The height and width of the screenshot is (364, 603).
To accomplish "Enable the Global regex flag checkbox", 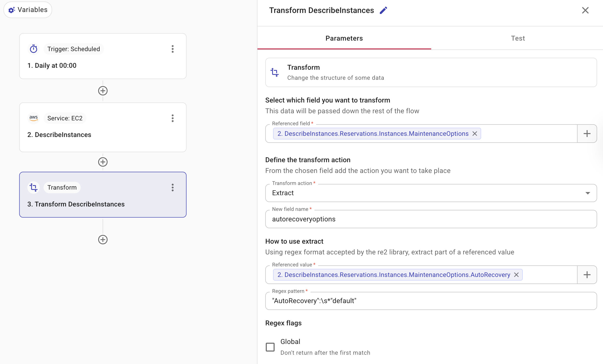I will tap(270, 347).
